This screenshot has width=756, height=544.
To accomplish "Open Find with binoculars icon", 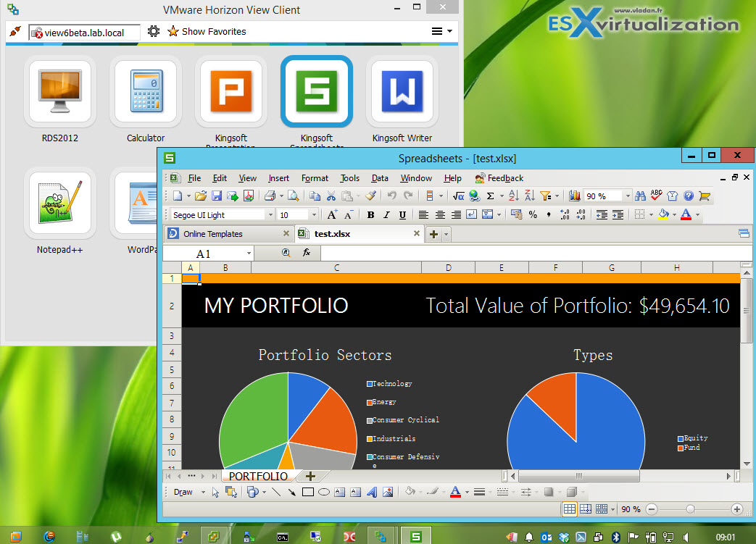I will 640,196.
